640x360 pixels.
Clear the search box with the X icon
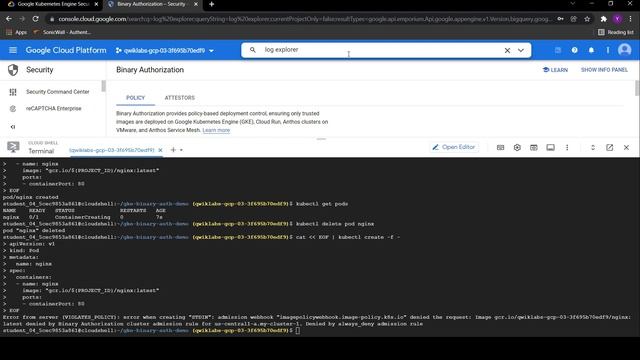point(507,50)
